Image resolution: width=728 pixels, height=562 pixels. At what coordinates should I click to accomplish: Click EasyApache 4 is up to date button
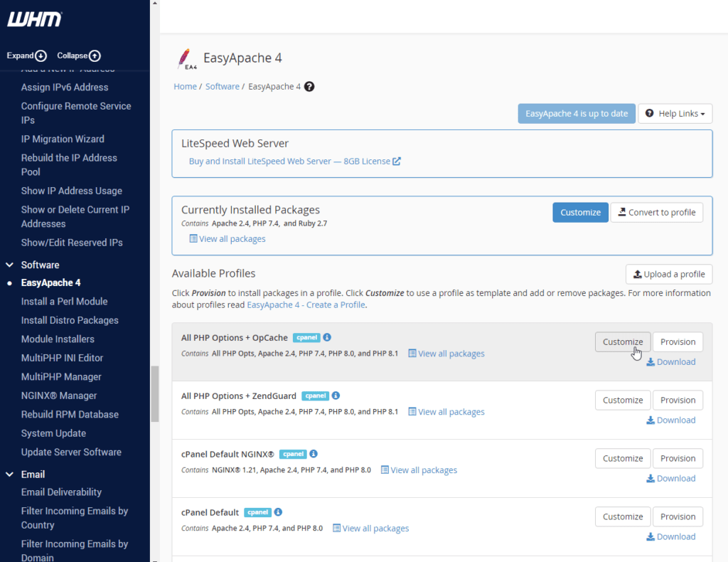[577, 114]
